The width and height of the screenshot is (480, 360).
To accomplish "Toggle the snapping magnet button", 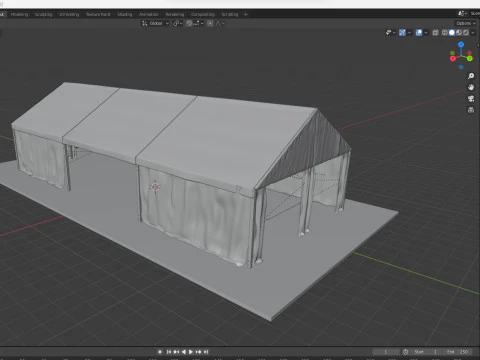I will tap(189, 23).
